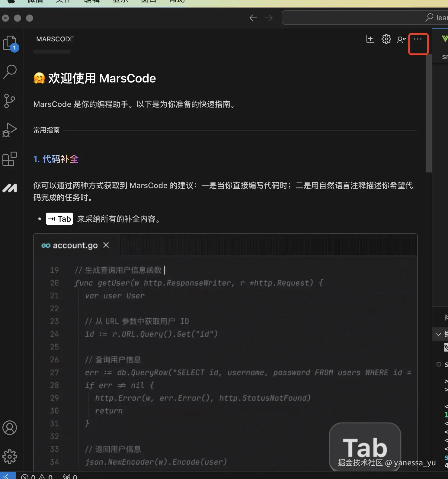Open MarsCode settings gear in panel header
The height and width of the screenshot is (479, 448).
tap(386, 39)
